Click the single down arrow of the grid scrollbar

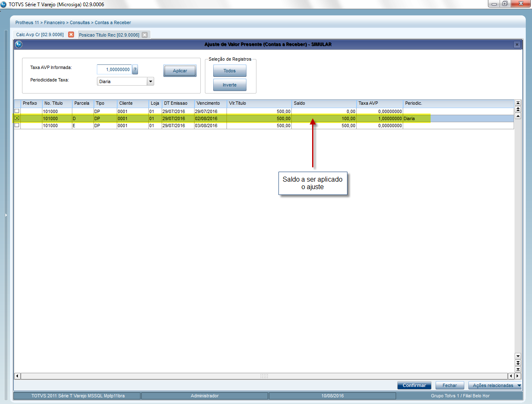coord(518,356)
